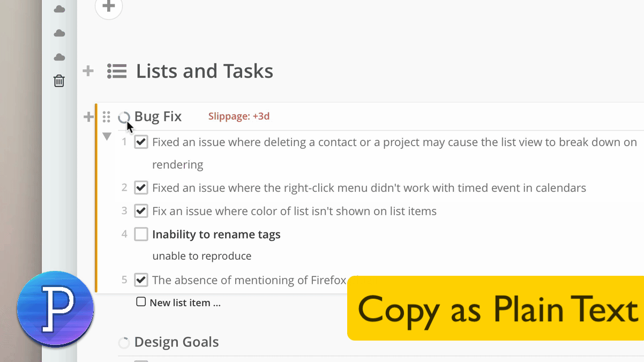Click the plus icon left of Bug Fix
644x362 pixels.
click(88, 117)
